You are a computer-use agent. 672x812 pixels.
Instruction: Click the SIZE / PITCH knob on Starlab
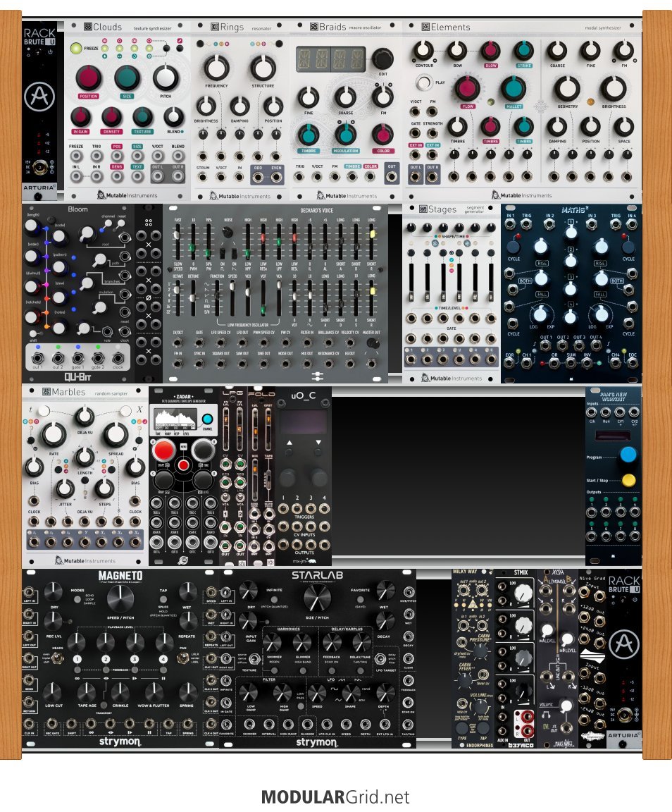[316, 598]
